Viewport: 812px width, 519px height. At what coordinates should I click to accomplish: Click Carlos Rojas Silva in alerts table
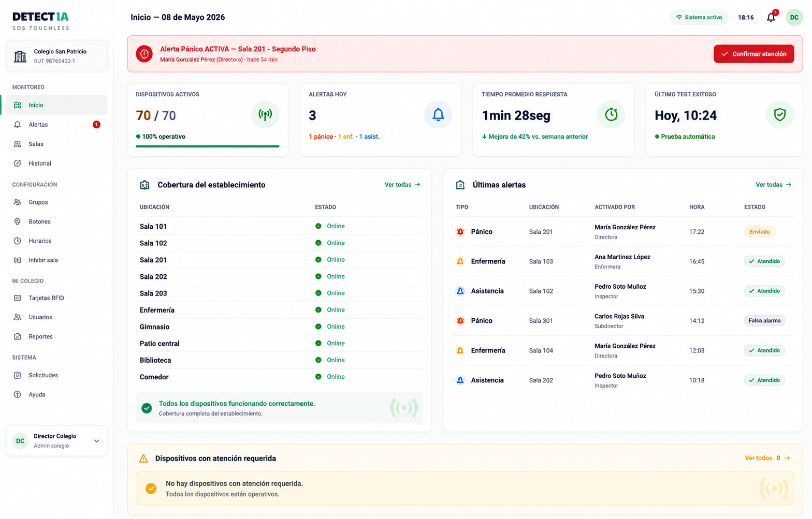(619, 316)
